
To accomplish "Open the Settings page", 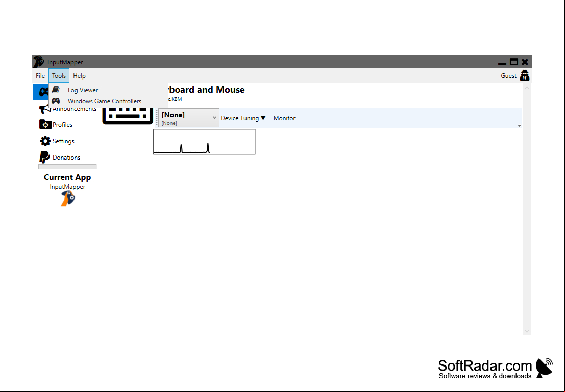I will pyautogui.click(x=63, y=141).
